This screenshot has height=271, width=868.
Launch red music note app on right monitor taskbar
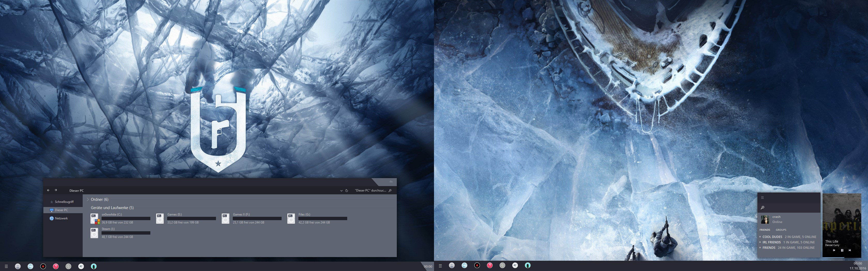(490, 265)
